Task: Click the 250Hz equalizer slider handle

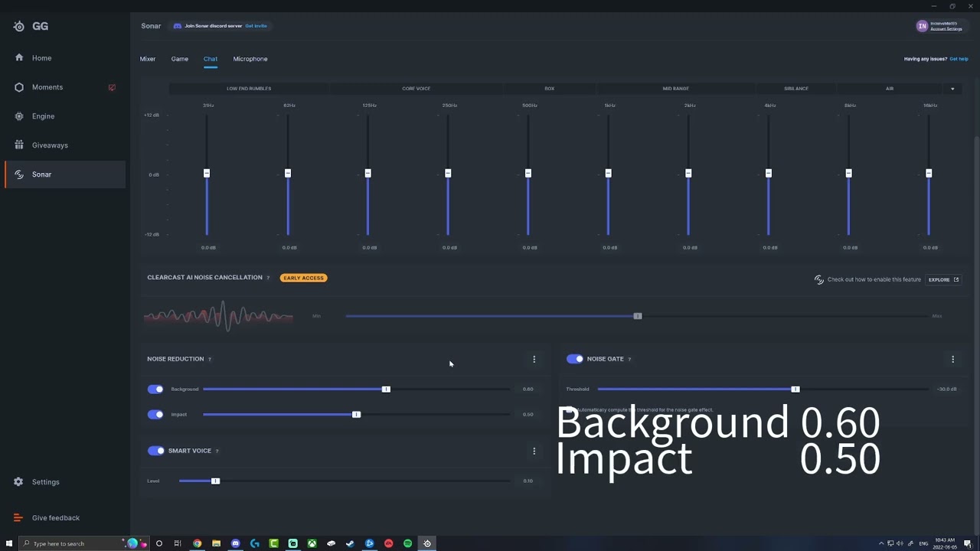Action: pos(448,174)
